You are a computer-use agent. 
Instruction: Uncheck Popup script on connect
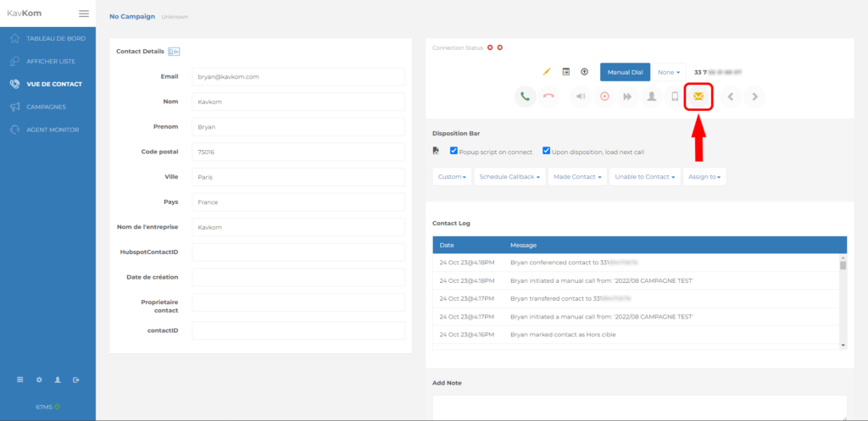pos(454,151)
